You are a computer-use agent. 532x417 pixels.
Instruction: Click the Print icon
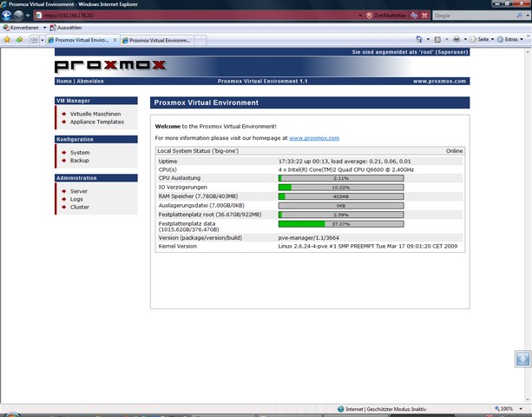[x=456, y=39]
